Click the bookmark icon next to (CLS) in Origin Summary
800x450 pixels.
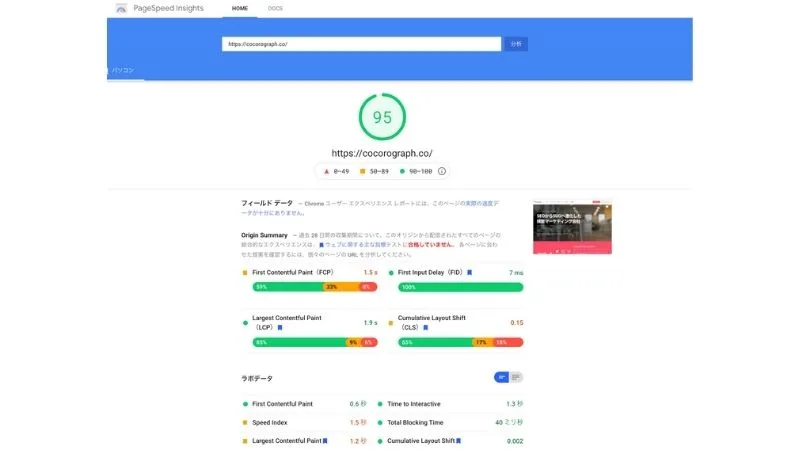[x=426, y=328]
